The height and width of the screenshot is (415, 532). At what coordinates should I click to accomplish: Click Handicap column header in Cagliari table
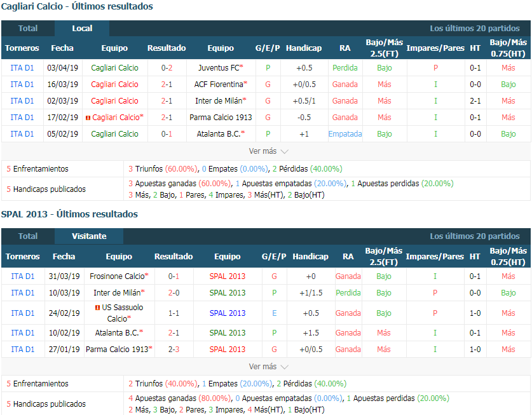coord(304,48)
